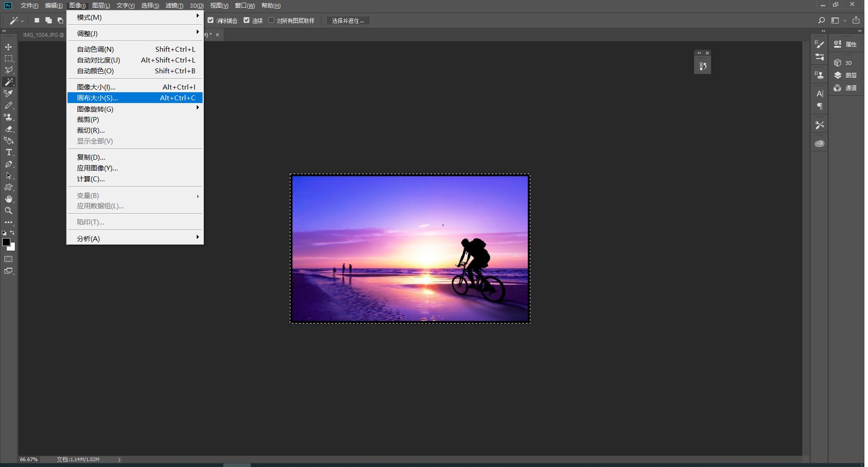Expand the 模式(M) submenu
Viewport: 868px width, 467px height.
pyautogui.click(x=135, y=18)
